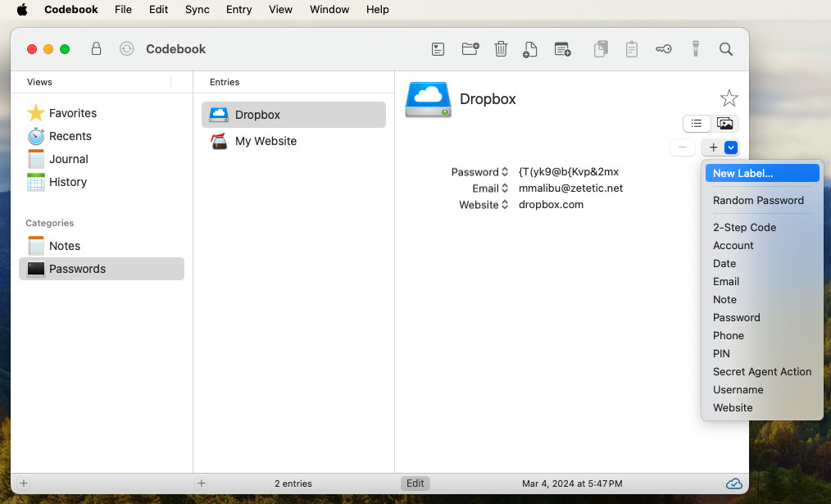This screenshot has width=831, height=504.
Task: Choose Secret Agent Action menu item
Action: click(762, 371)
